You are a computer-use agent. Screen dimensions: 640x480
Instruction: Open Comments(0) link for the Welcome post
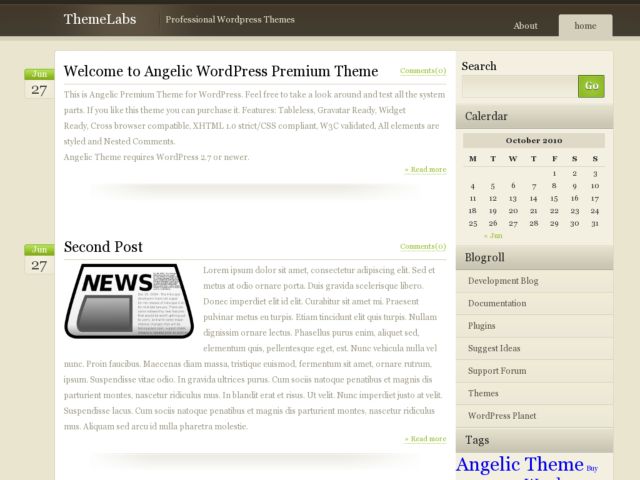pos(423,71)
